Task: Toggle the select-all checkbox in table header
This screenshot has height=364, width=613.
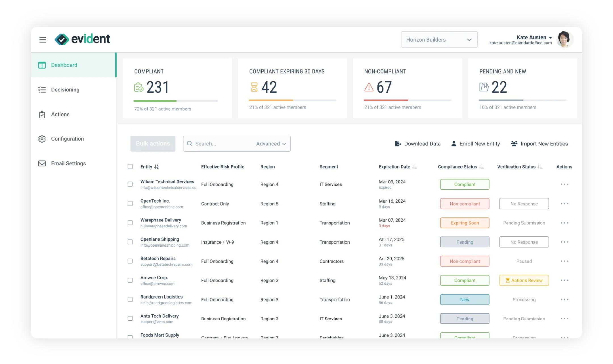Action: pos(130,166)
